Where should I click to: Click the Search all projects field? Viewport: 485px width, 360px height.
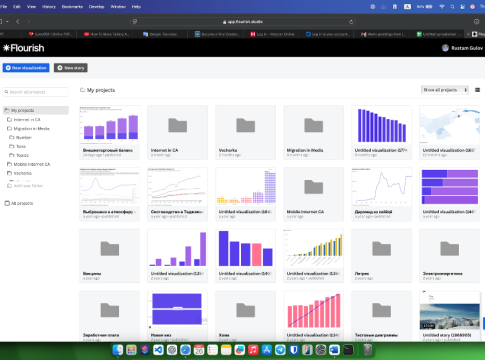click(36, 92)
